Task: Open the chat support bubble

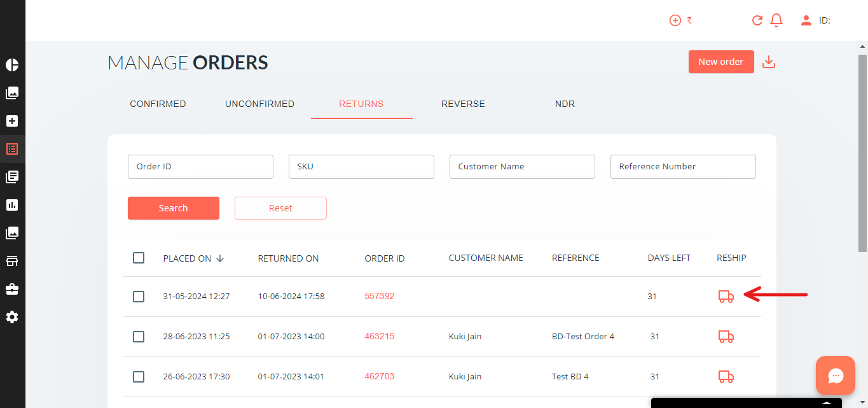Action: tap(835, 376)
